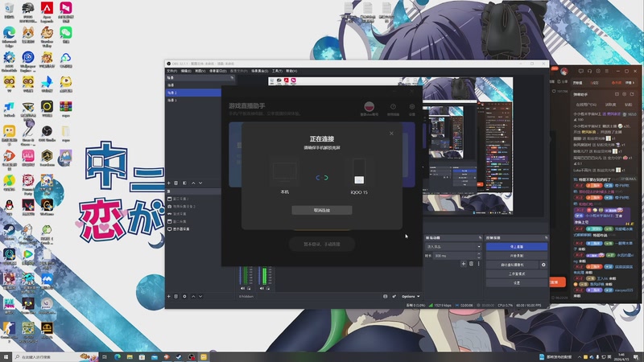Select the 显示器采集 source row

coord(193,229)
